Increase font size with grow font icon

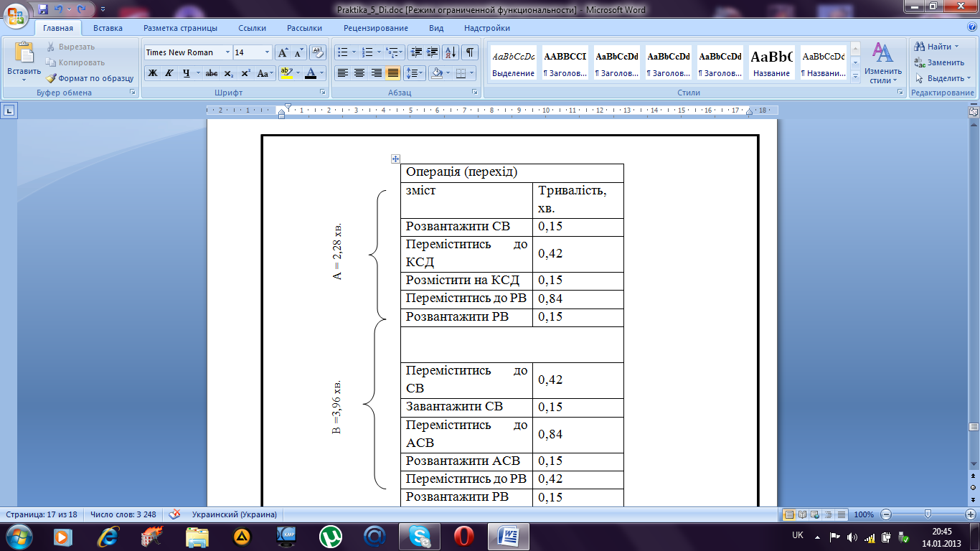(x=283, y=52)
